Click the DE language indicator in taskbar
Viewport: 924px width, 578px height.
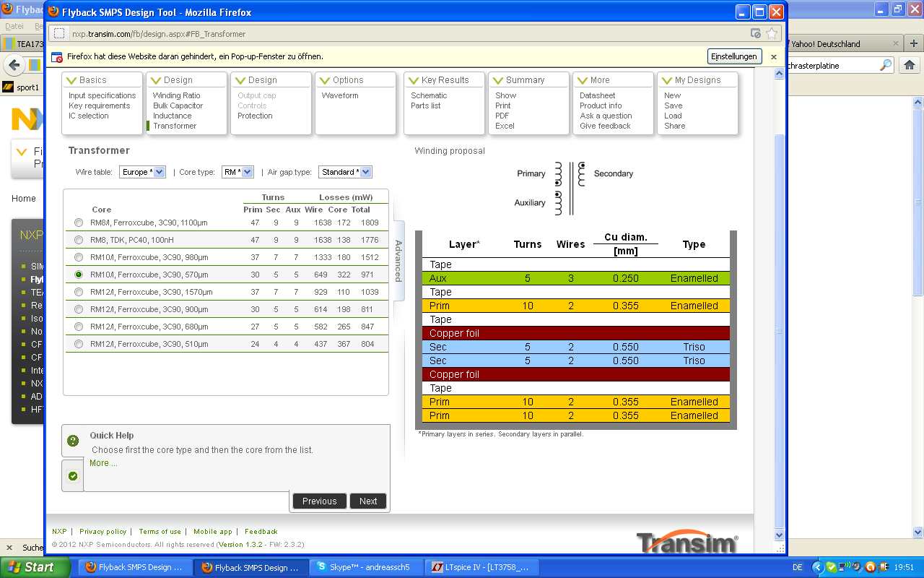point(797,567)
